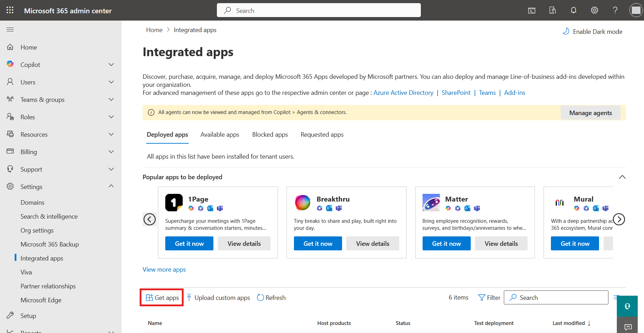The height and width of the screenshot is (333, 644).
Task: Show the previous popular apps with the left arrow
Action: (x=150, y=219)
